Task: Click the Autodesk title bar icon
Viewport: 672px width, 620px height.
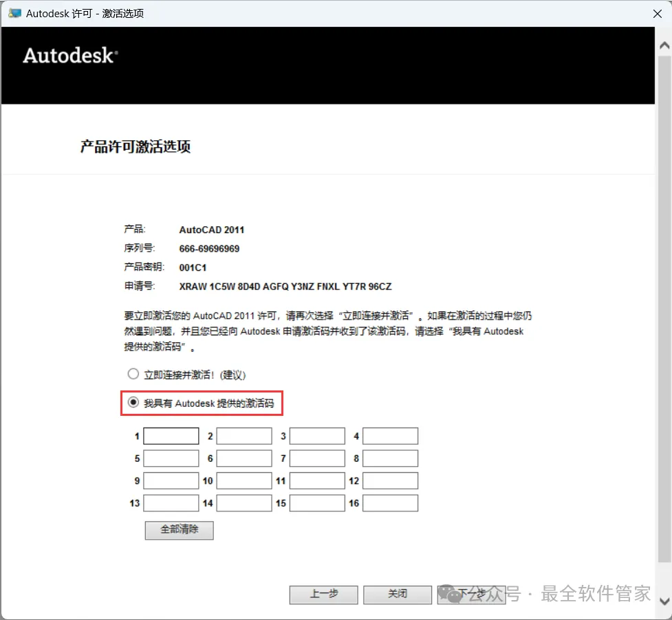Action: coord(14,13)
